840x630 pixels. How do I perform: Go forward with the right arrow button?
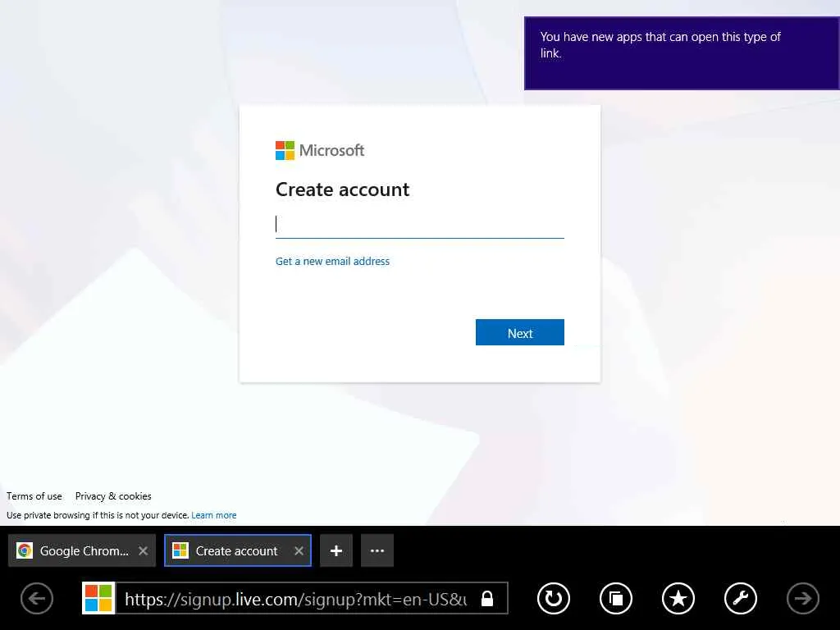click(802, 598)
